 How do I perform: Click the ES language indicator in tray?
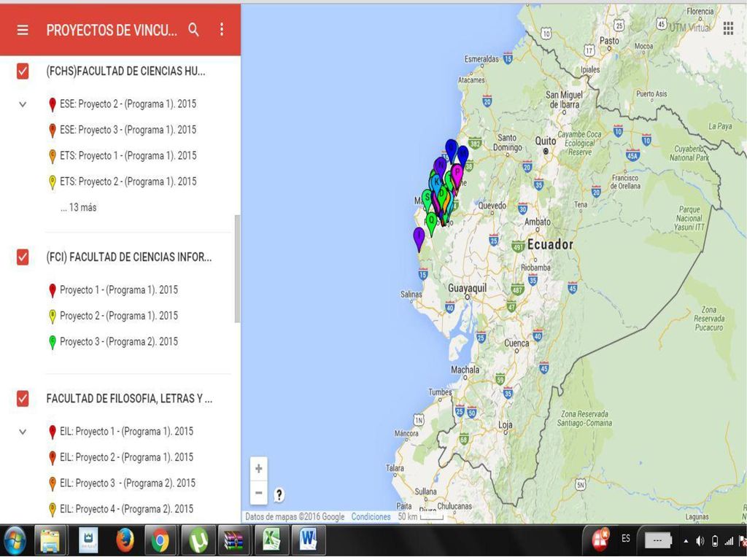(626, 538)
